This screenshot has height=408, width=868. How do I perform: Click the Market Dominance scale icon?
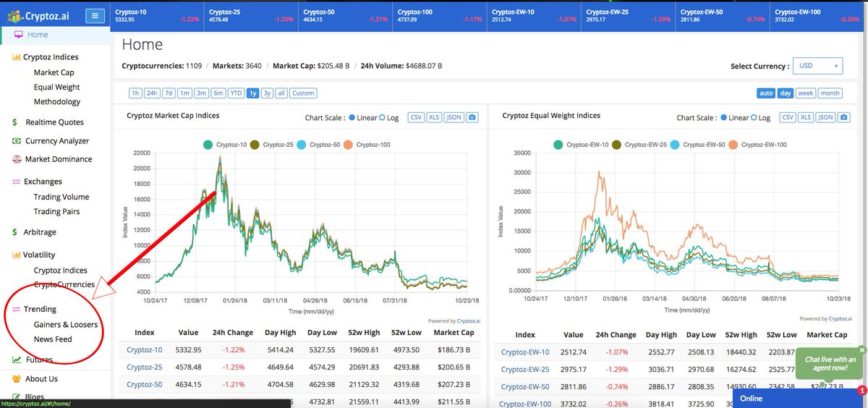pos(16,159)
